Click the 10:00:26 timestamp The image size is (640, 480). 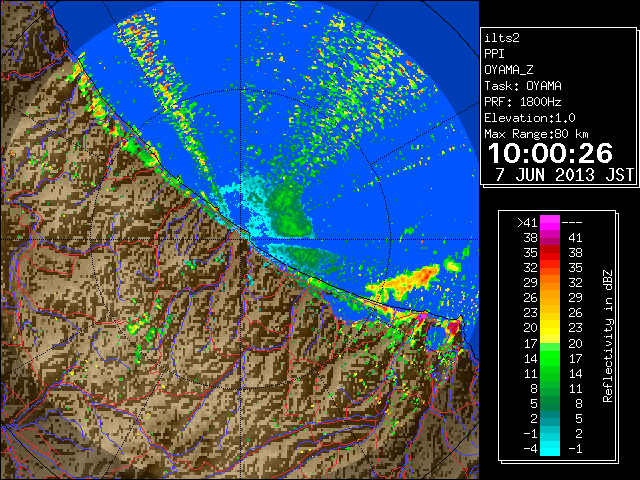(550, 153)
